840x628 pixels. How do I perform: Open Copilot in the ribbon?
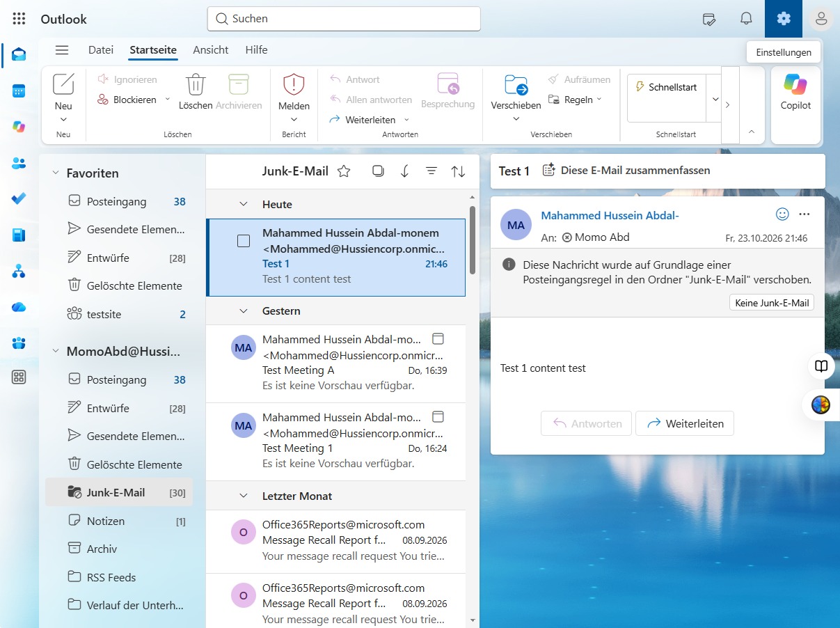pos(795,91)
